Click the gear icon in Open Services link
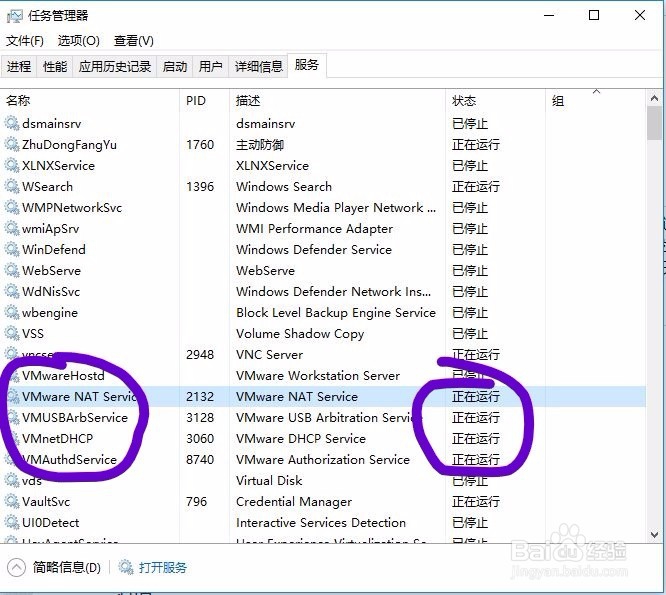The image size is (666, 595). pos(126,567)
